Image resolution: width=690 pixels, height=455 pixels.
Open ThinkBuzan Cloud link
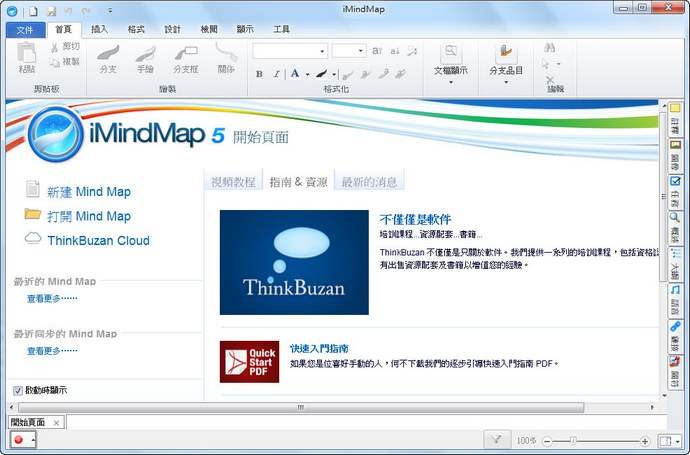99,241
